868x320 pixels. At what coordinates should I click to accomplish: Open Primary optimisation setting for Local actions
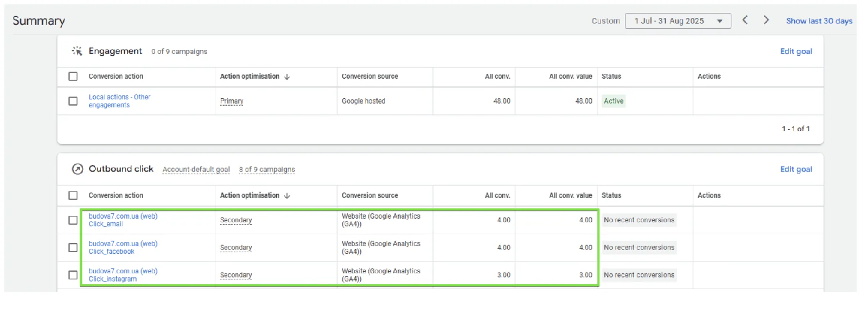[x=232, y=101]
